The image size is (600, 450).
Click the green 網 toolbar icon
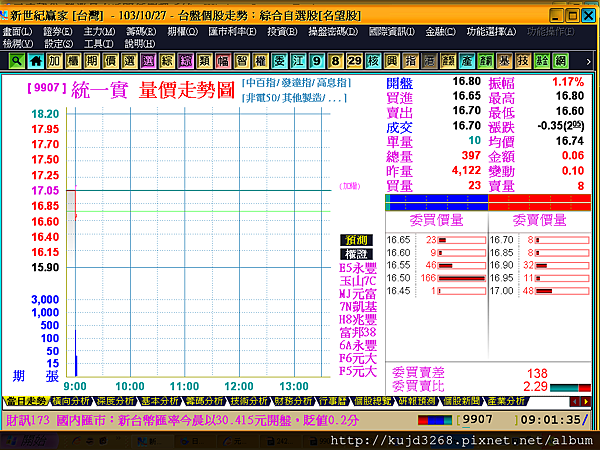pyautogui.click(x=561, y=61)
